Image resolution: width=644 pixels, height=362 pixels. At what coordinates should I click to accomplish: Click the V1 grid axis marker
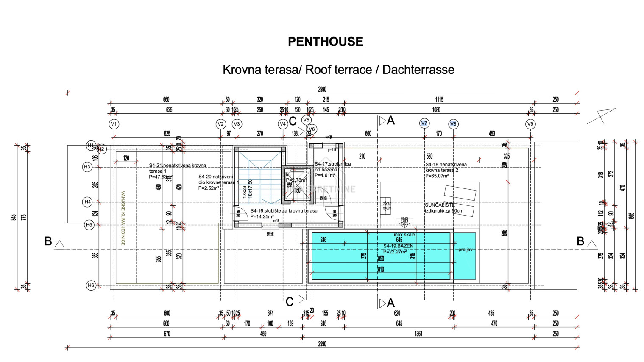tap(114, 124)
